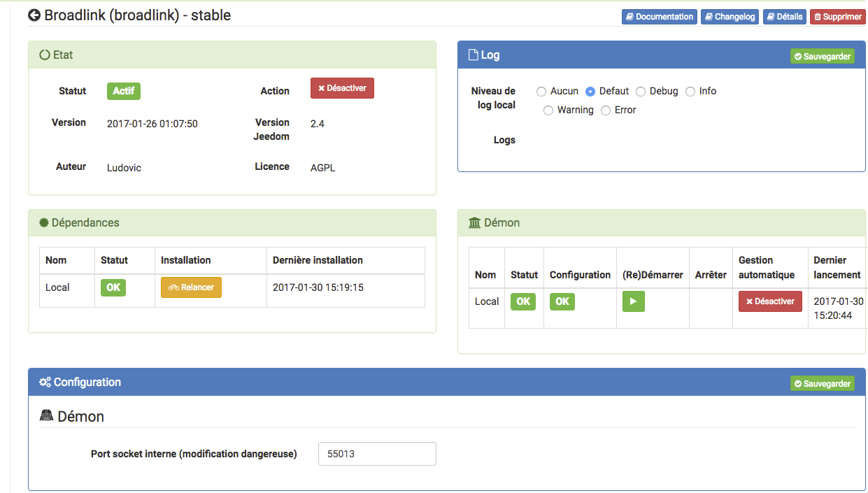This screenshot has width=868, height=493.
Task: Click the version date 2017-01-26 01:07:50
Action: tap(152, 124)
